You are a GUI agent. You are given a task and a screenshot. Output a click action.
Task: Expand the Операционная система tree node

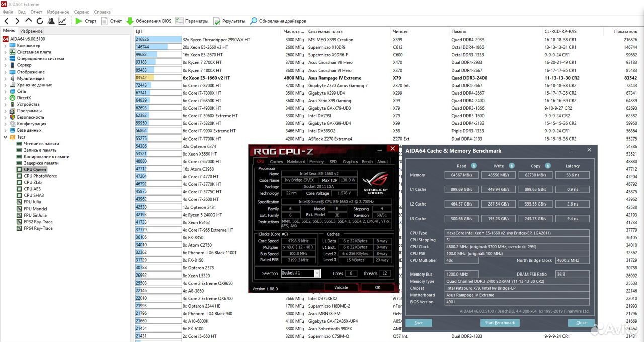click(5, 59)
